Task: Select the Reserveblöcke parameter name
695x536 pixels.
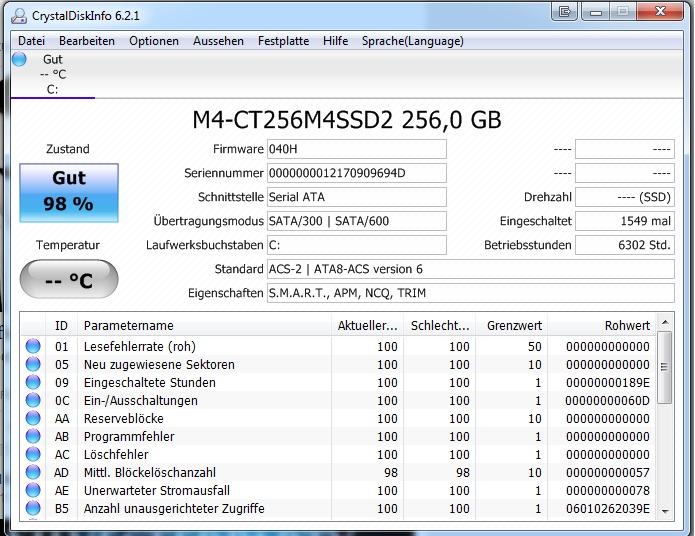Action: coord(124,419)
